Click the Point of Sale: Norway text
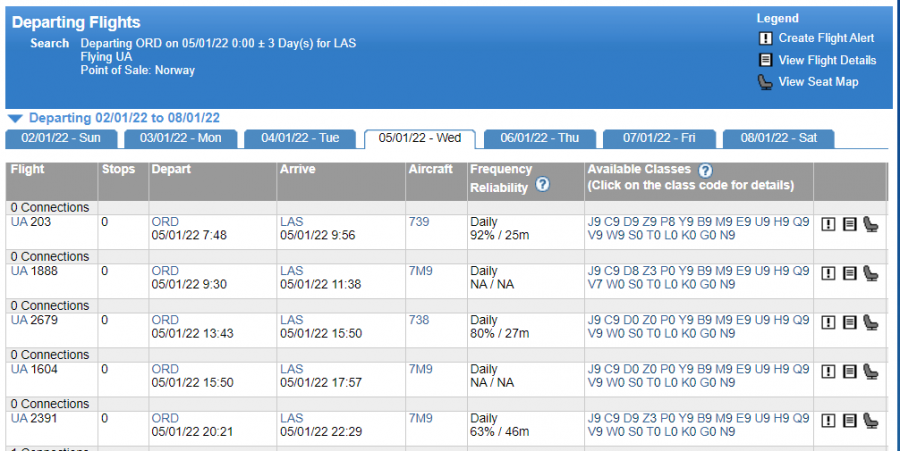 click(138, 71)
